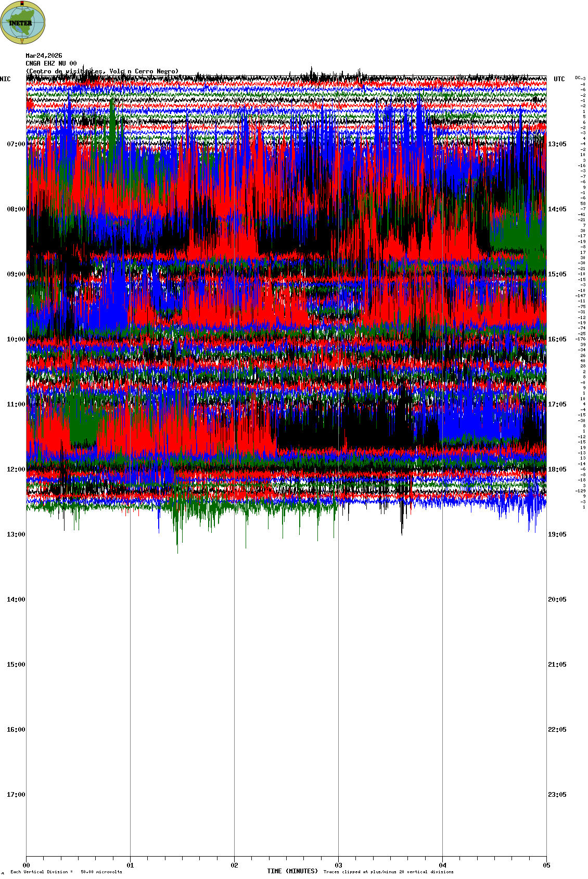Click the Each Vertical Division scale note
The image size is (588, 879).
(x=66, y=872)
